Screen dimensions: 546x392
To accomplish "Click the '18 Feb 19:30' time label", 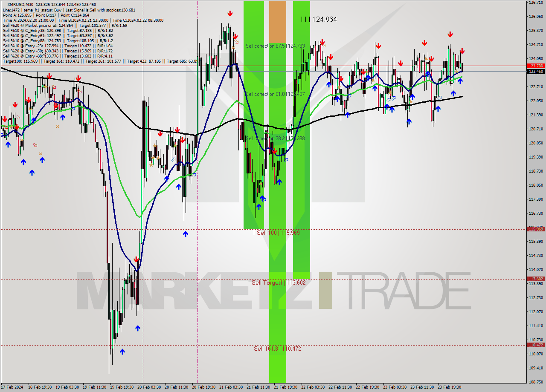I will click(40, 387).
